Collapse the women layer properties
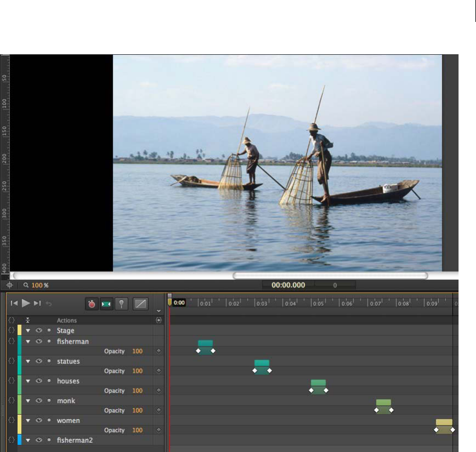This screenshot has width=476, height=452. tap(28, 420)
